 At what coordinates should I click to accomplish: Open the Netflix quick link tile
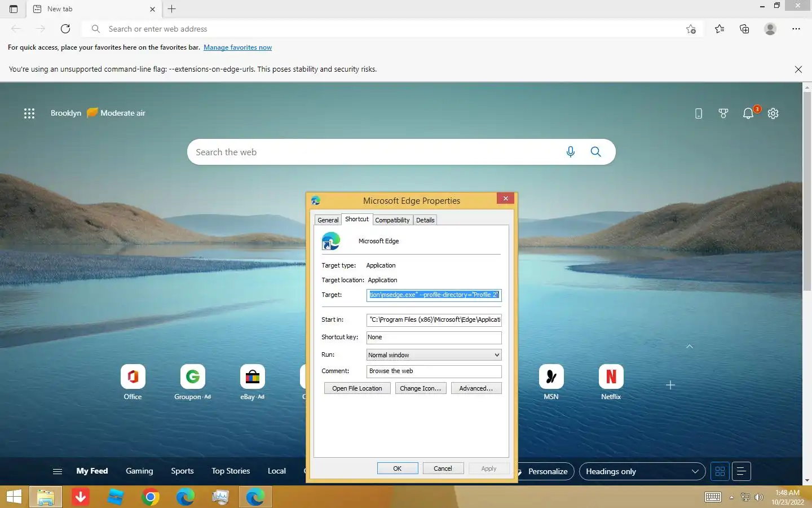[611, 382]
